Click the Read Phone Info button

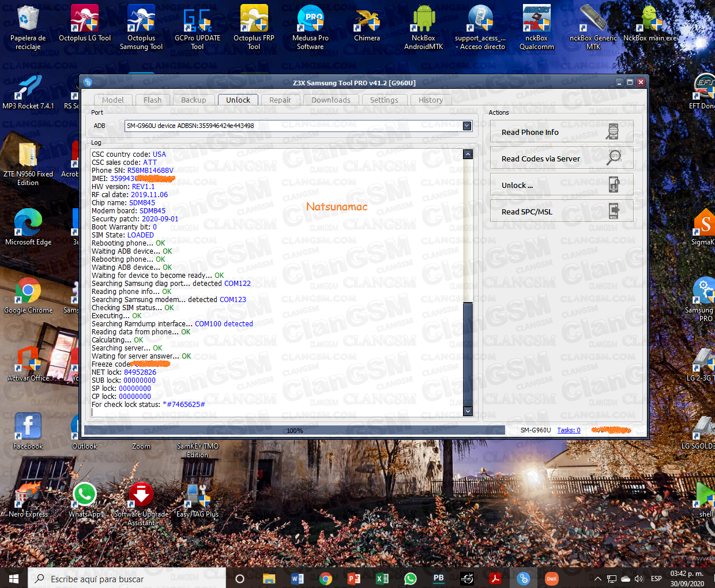(x=562, y=132)
